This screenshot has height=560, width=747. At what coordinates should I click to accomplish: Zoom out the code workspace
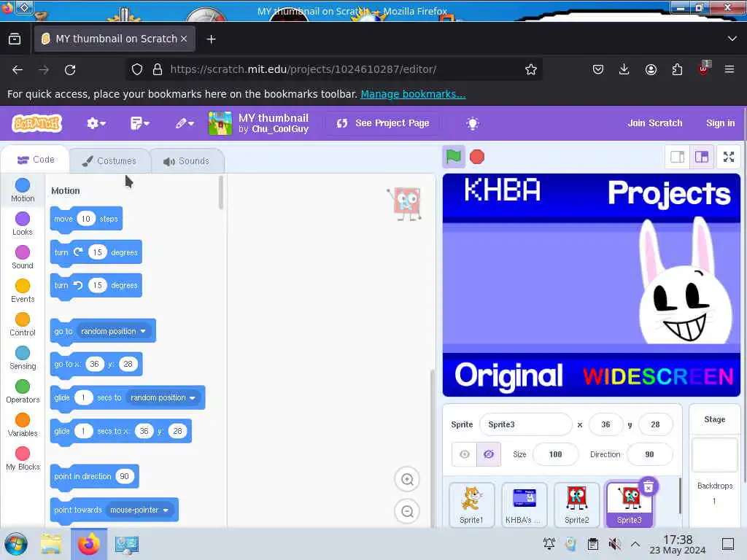[407, 511]
